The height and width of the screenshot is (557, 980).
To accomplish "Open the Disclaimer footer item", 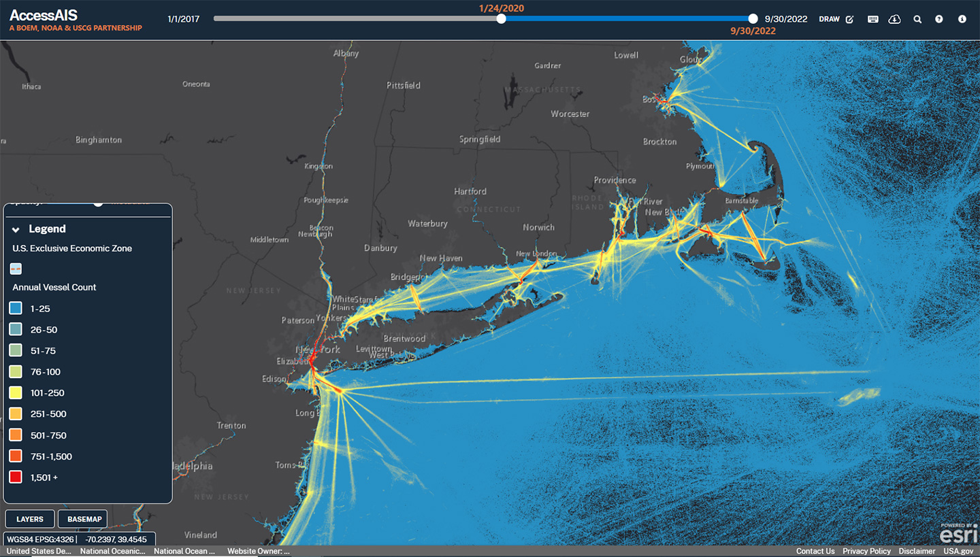I will pyautogui.click(x=917, y=551).
